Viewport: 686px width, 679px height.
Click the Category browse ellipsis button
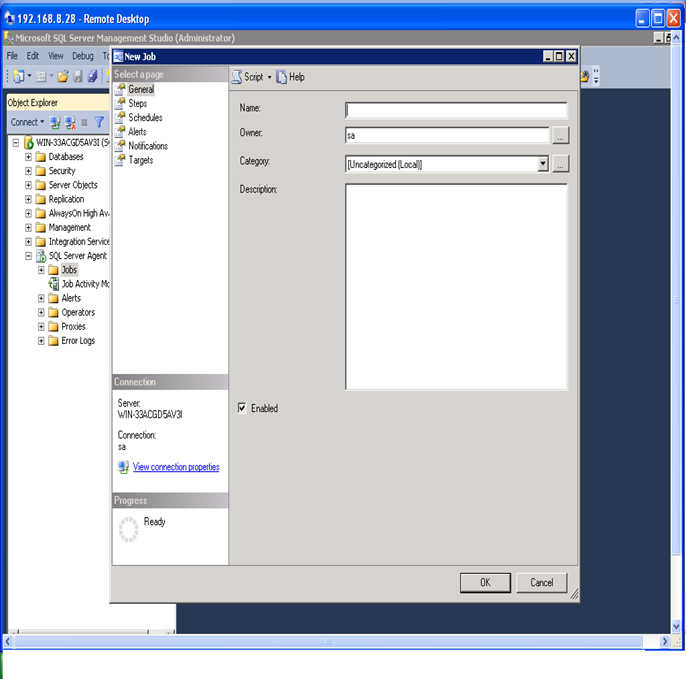click(560, 164)
